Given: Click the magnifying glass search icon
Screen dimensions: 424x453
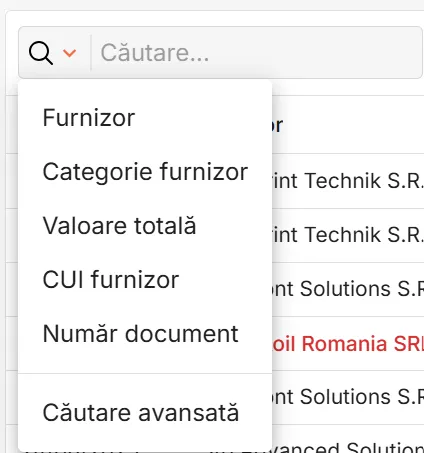Looking at the screenshot, I should (41, 53).
